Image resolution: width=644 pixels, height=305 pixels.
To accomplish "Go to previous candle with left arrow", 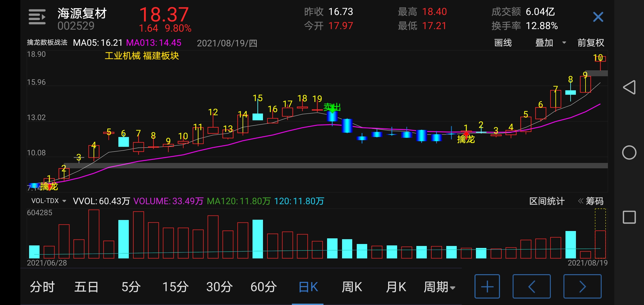I will coord(531,287).
